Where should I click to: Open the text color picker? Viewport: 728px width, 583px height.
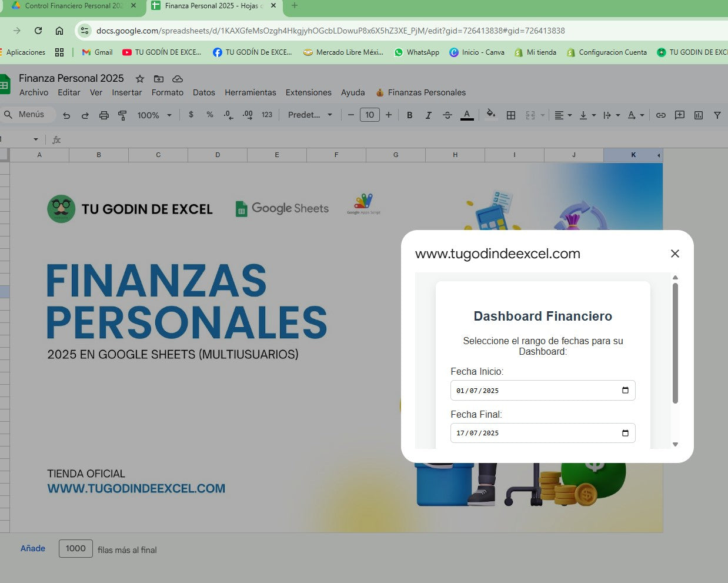[467, 115]
